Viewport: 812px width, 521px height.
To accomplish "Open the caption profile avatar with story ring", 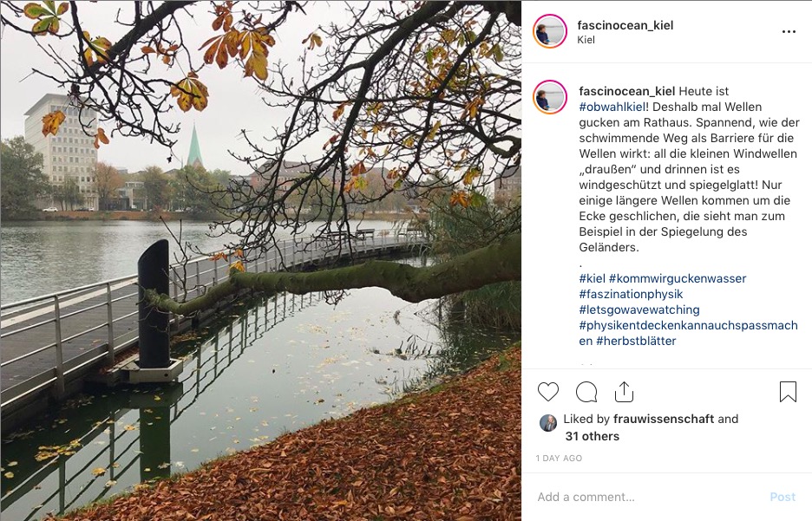I will point(549,97).
